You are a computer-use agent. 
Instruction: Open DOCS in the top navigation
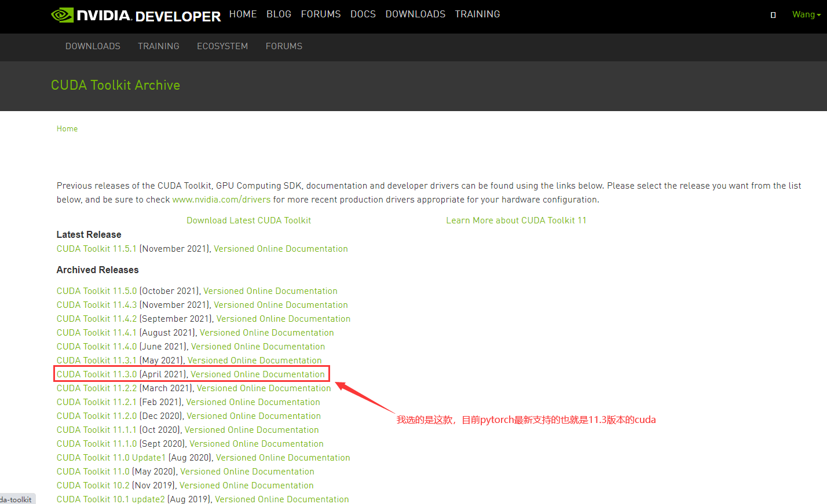tap(363, 14)
